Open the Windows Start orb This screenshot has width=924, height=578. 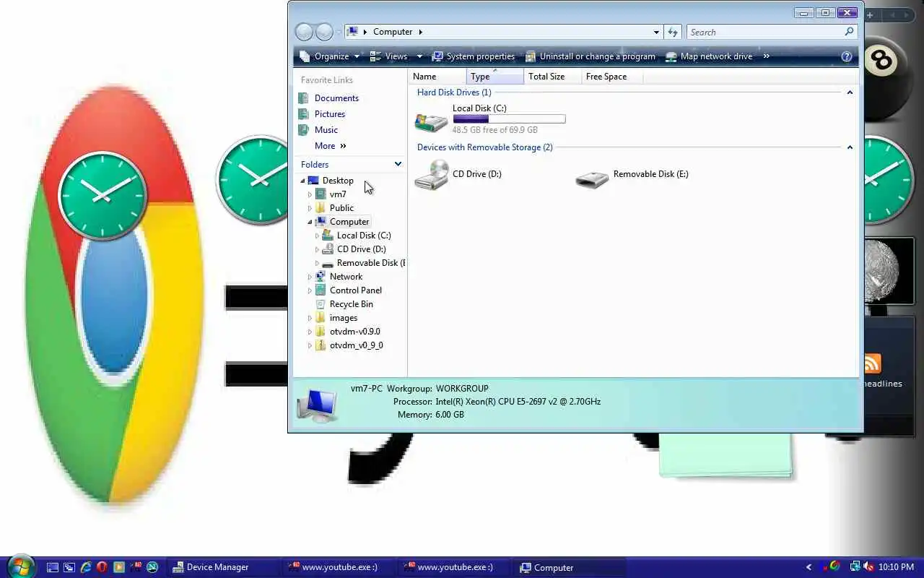tap(19, 566)
